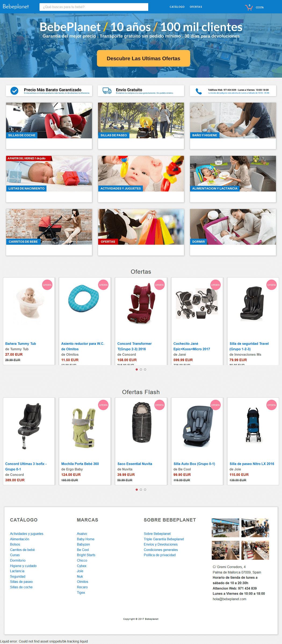Open the OFERTAS menu in header
This screenshot has width=282, height=644.
[196, 7]
